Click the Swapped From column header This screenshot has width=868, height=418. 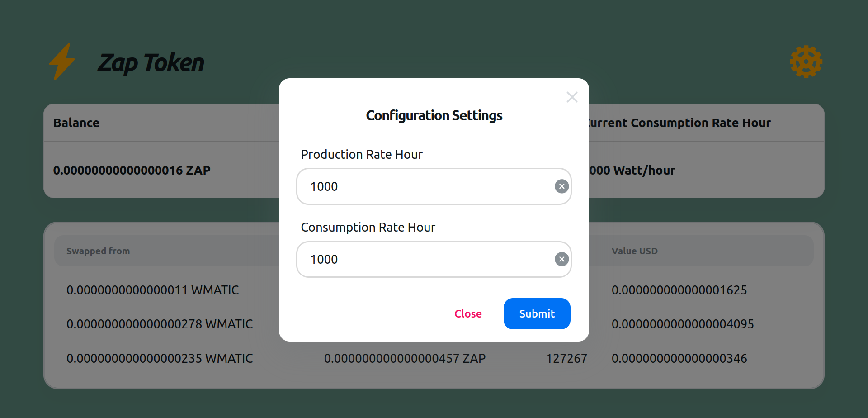98,251
